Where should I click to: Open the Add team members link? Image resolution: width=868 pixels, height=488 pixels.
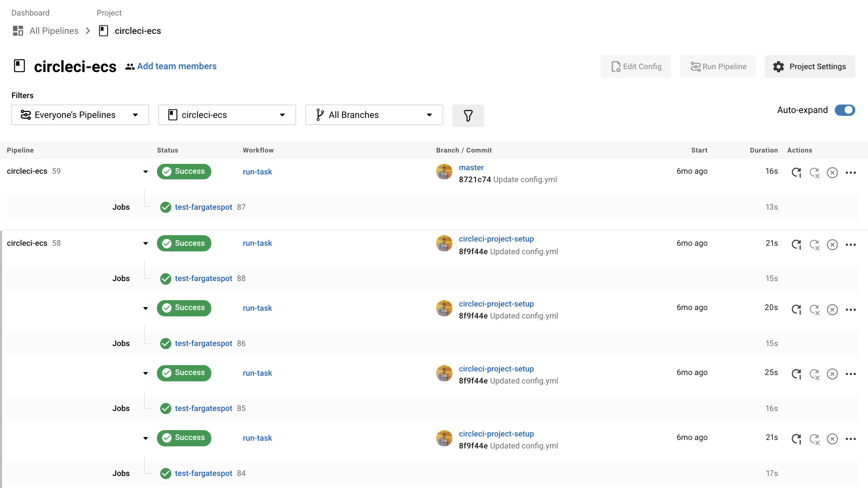pyautogui.click(x=177, y=66)
